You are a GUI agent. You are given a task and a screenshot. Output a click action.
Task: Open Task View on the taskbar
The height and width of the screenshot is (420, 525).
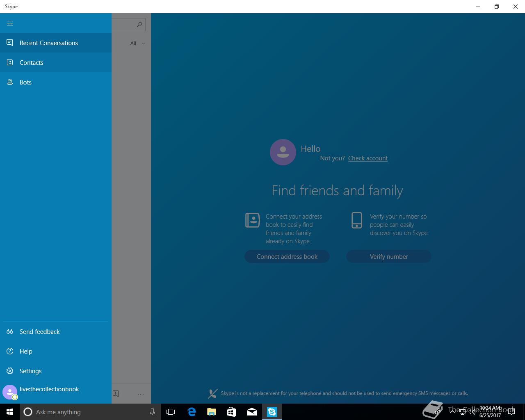point(171,412)
